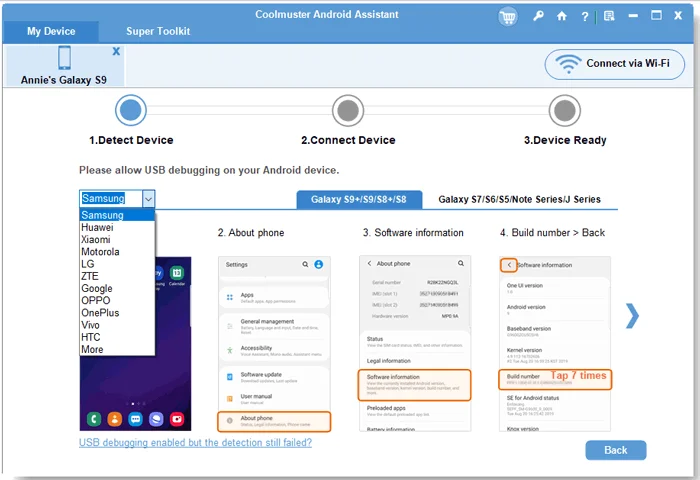Image resolution: width=700 pixels, height=480 pixels.
Task: Select the 3.Device Ready step indicator
Action: [565, 110]
